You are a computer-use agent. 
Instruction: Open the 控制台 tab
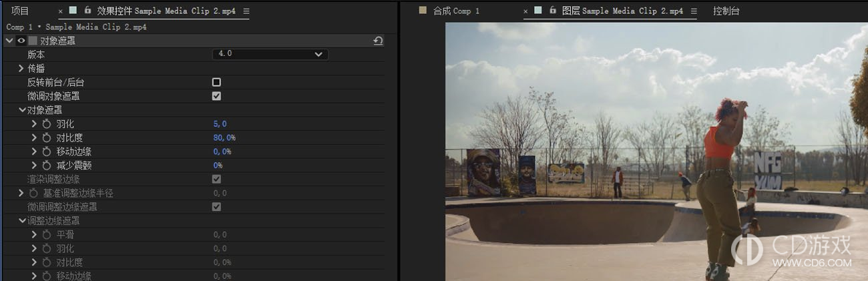pyautogui.click(x=726, y=11)
